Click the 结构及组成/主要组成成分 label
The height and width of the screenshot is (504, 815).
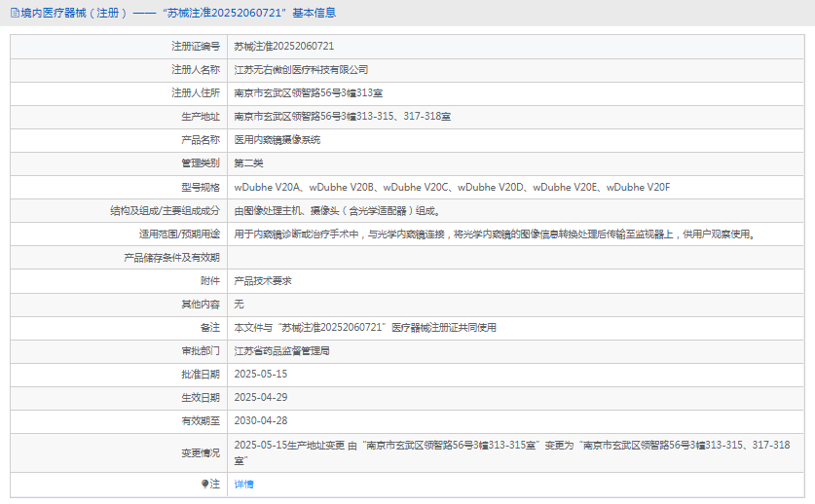(165, 211)
